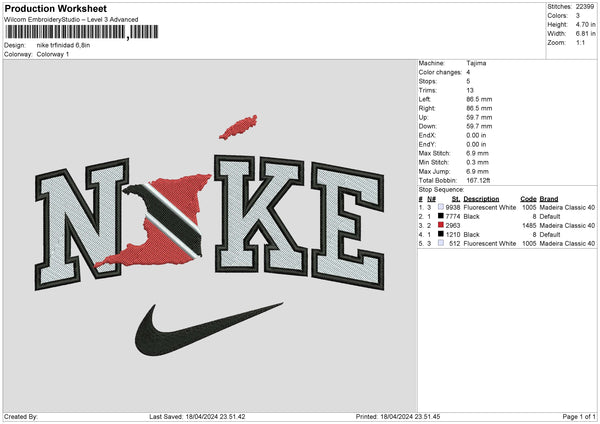Click the letter N in the design preview

tap(81, 224)
